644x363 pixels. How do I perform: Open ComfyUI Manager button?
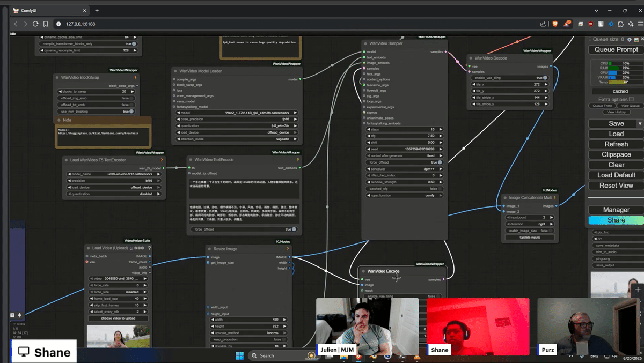616,210
